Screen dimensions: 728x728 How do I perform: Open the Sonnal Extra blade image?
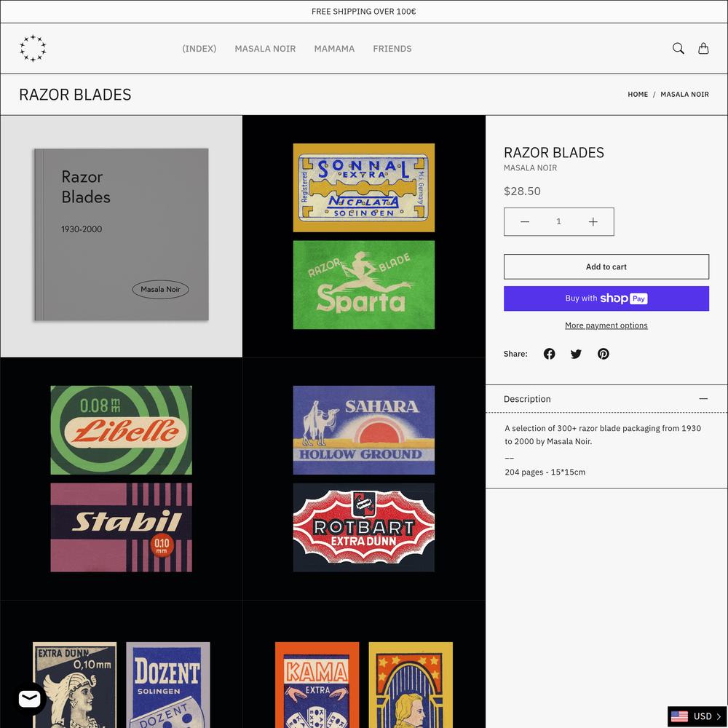[x=364, y=188]
